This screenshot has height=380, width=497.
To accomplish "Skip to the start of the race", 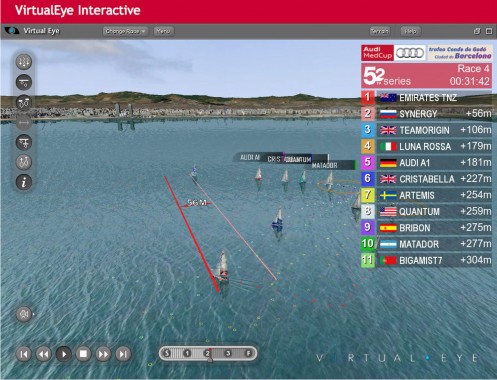I will click(24, 354).
